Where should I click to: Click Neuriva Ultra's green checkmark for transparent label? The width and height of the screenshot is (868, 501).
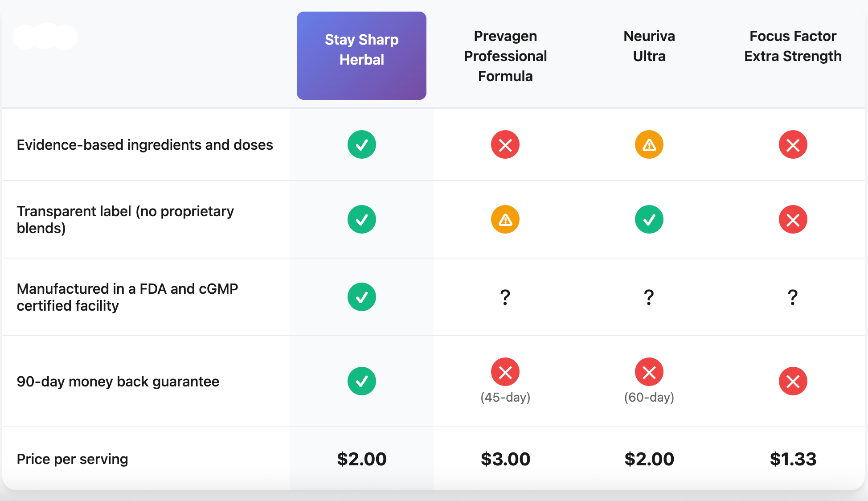pyautogui.click(x=649, y=219)
